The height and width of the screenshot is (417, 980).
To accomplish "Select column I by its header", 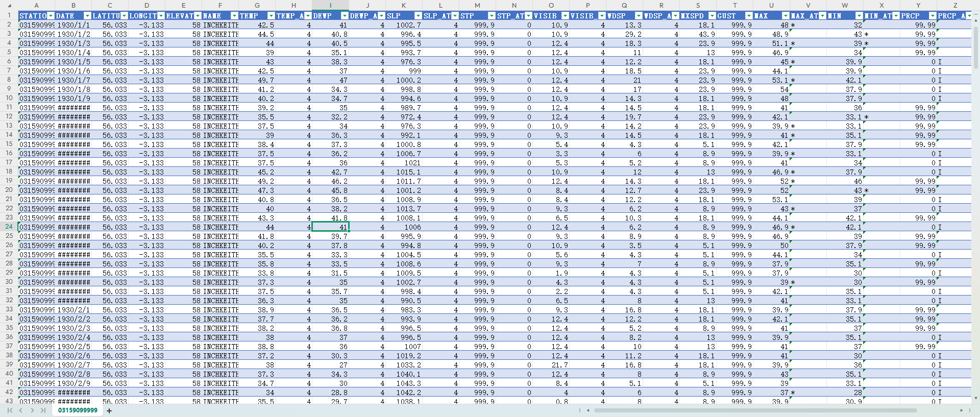I will pyautogui.click(x=330, y=5).
